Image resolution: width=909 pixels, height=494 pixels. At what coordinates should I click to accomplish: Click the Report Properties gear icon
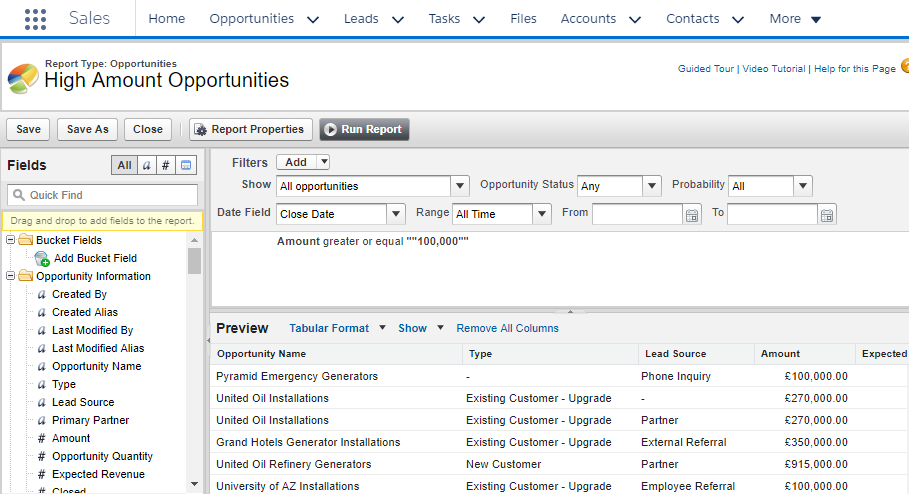[x=200, y=130]
